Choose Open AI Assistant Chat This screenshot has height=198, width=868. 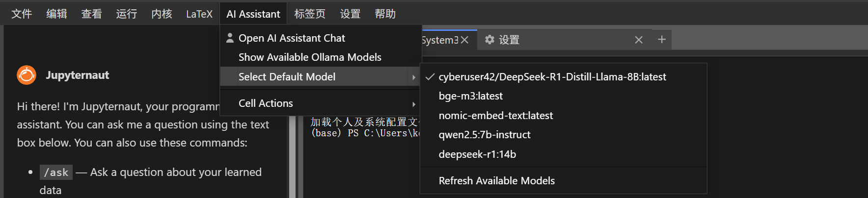[321, 38]
